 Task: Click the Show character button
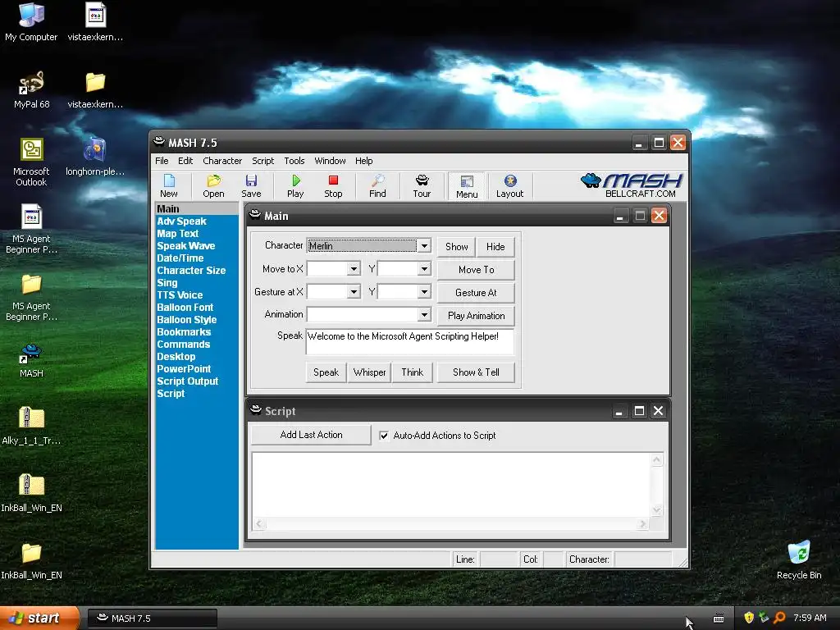coord(456,246)
